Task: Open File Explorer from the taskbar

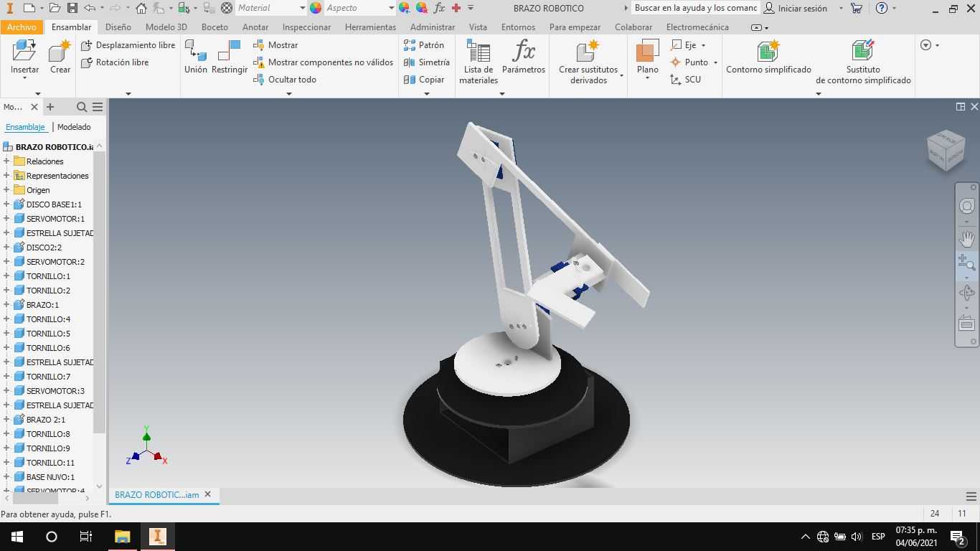Action: 123,537
